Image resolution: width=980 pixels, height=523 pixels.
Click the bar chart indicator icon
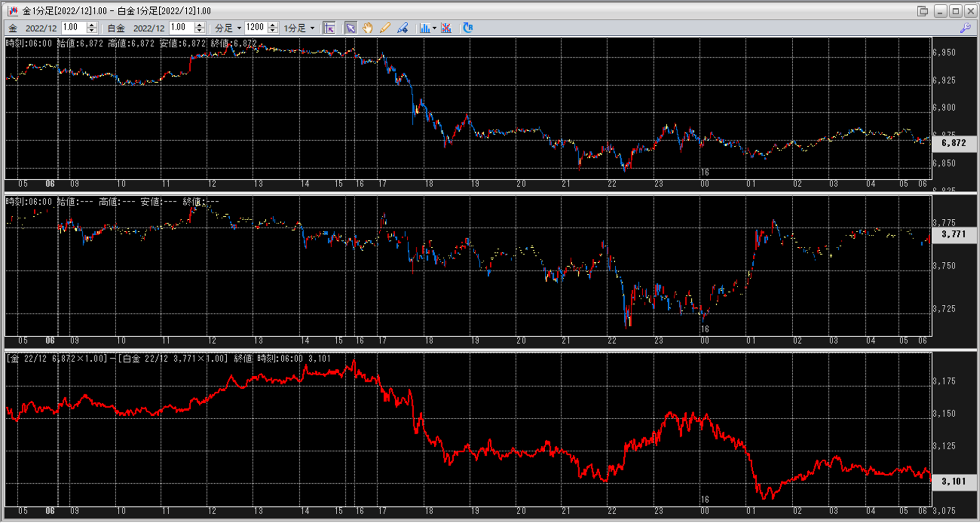click(x=425, y=28)
